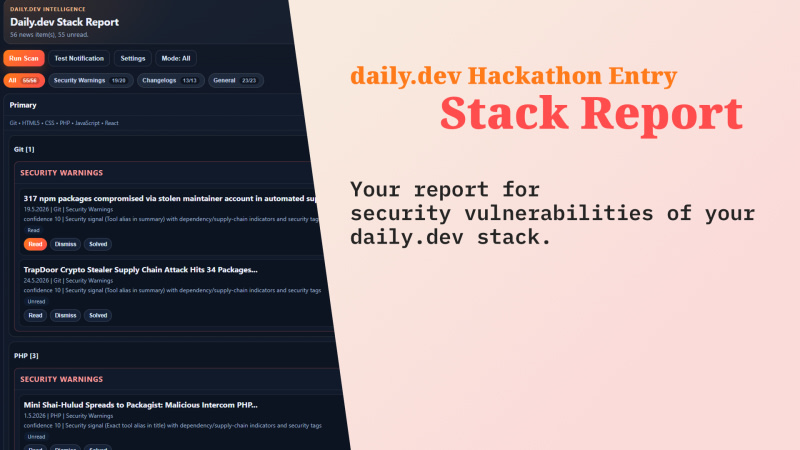Click the Git [1] group heading
800x450 pixels.
24,149
